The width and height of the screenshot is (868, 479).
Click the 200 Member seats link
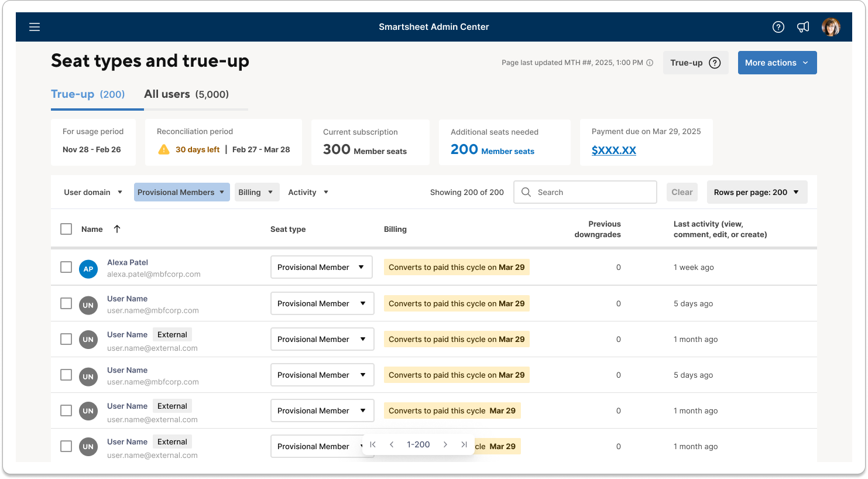[x=492, y=150]
